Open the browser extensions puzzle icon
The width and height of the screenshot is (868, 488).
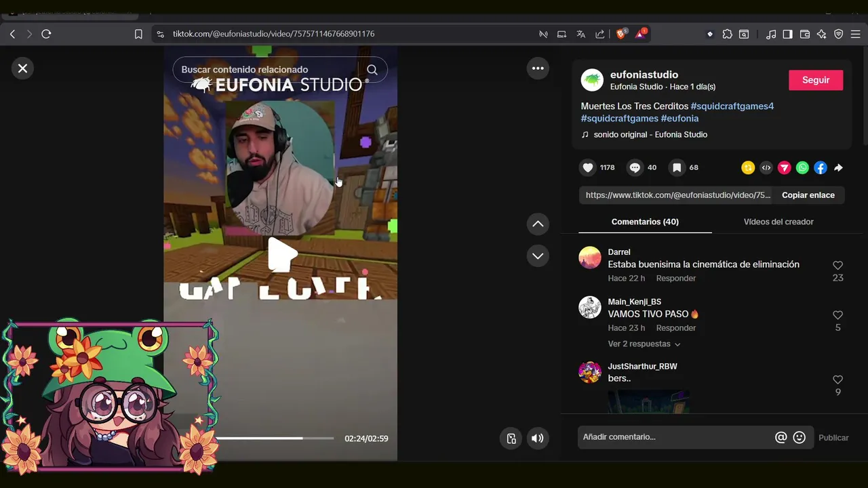pos(727,34)
